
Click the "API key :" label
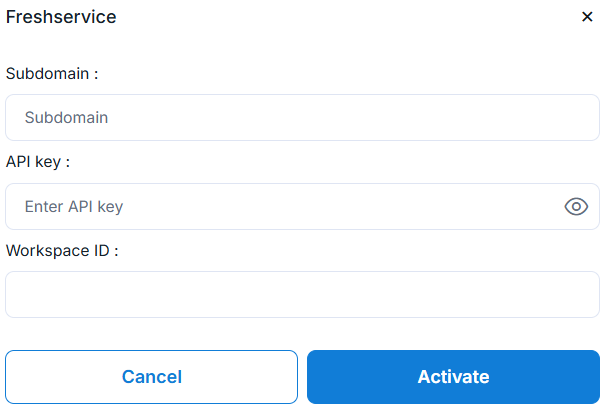point(38,162)
